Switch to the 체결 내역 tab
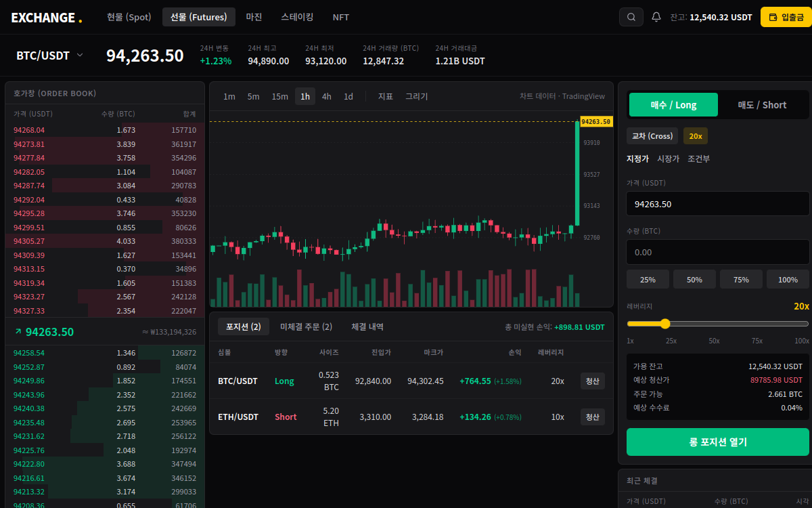The width and height of the screenshot is (812, 508). pos(367,326)
